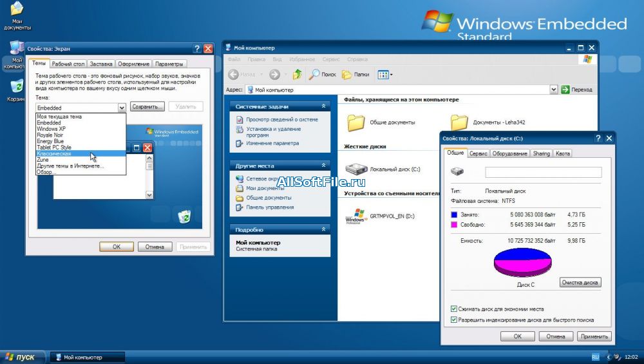644x364 pixels.
Task: Switch to the Desktop tab in Display Properties
Action: [68, 64]
